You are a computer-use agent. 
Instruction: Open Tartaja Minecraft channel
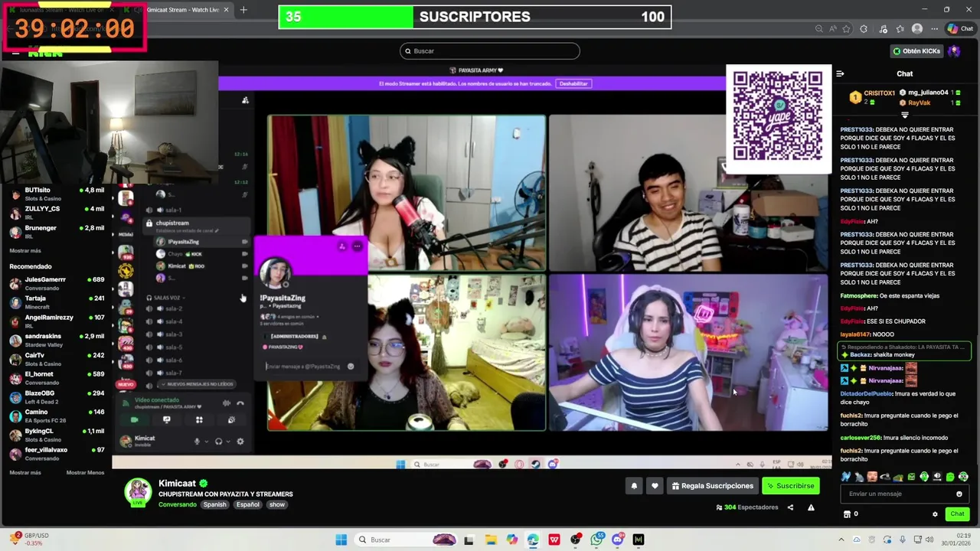(57, 302)
